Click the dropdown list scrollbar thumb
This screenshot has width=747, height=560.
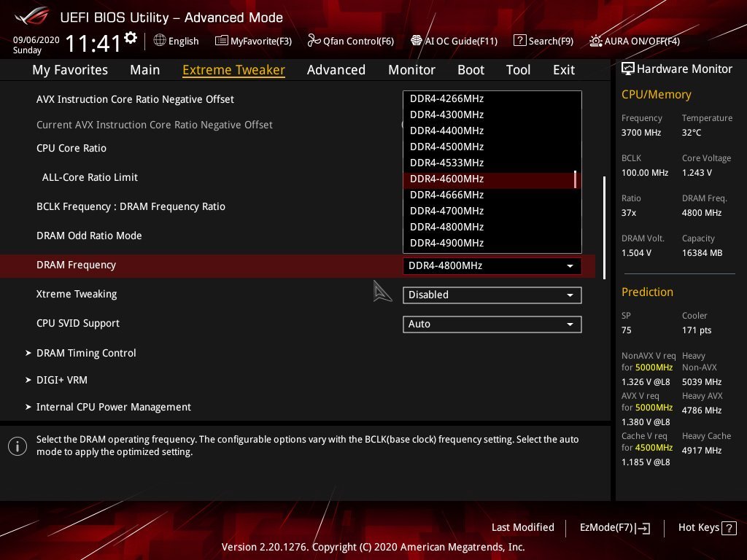pos(576,179)
